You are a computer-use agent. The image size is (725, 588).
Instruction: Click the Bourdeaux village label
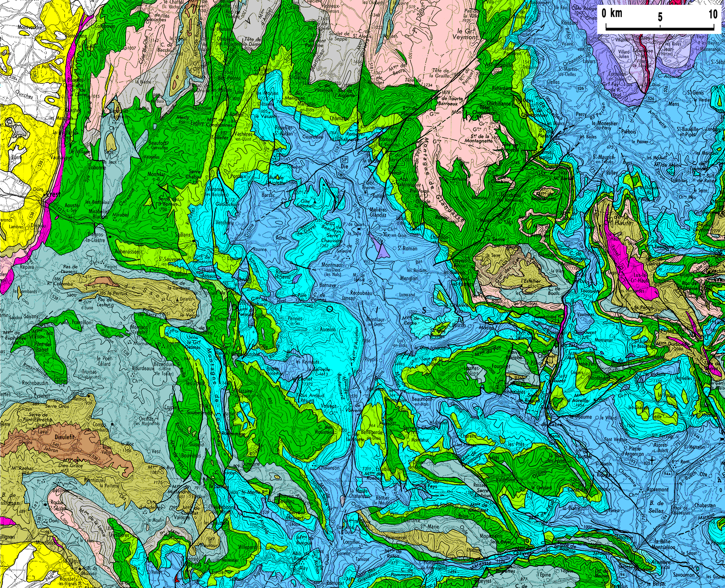pyautogui.click(x=142, y=368)
